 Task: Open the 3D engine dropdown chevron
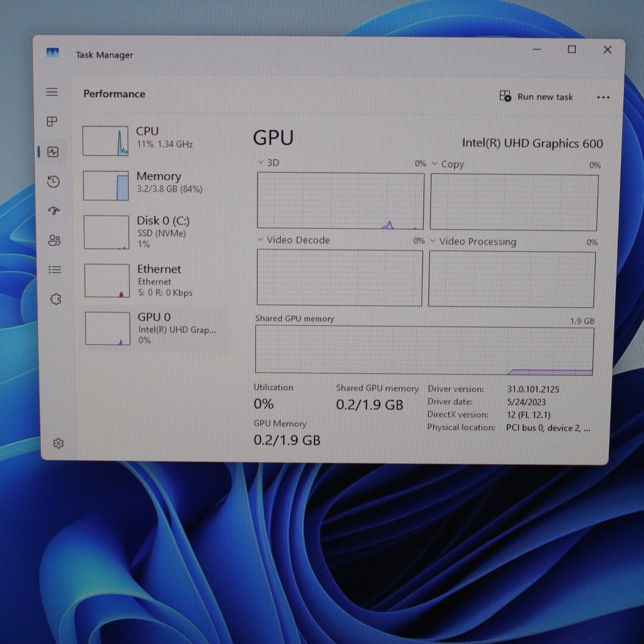(x=260, y=162)
